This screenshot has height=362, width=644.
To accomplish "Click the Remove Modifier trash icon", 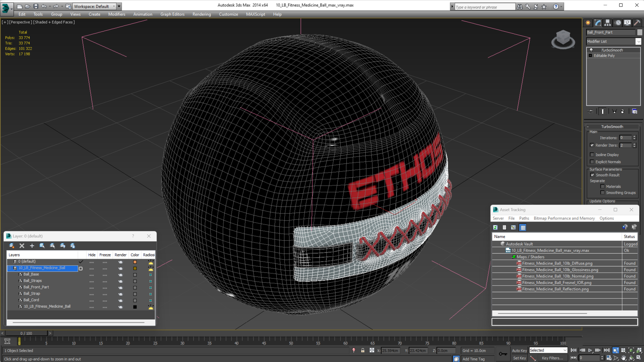I will pos(623,111).
